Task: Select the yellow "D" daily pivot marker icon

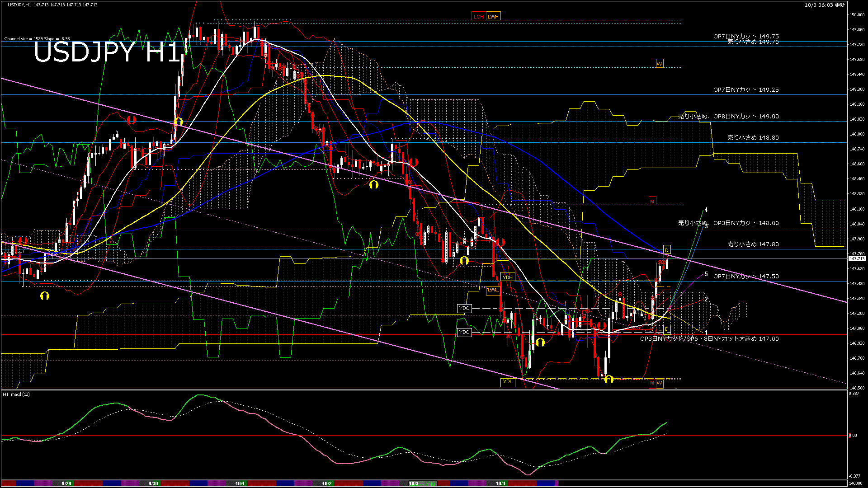Action: pos(667,249)
